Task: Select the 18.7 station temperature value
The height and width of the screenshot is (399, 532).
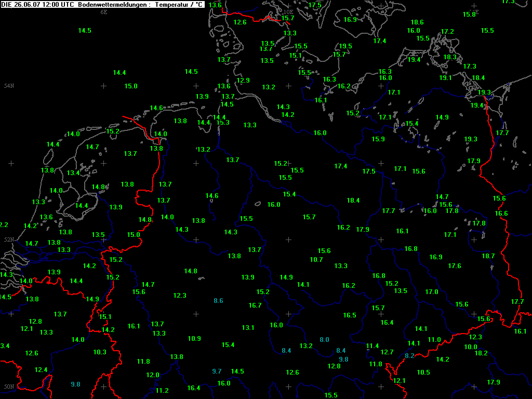Action: click(x=488, y=256)
